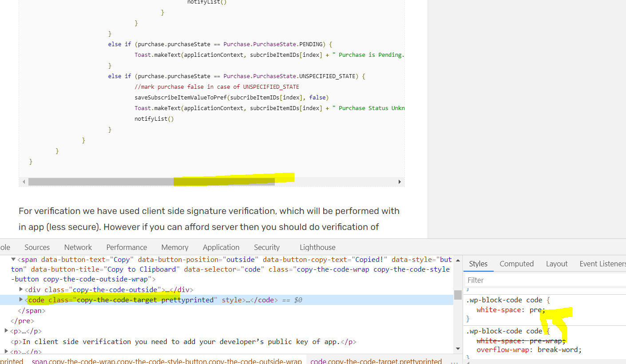Screen dimensions: 626x364
Task: Expand the collapsed p node below closing pre tag
Action: coord(6,331)
